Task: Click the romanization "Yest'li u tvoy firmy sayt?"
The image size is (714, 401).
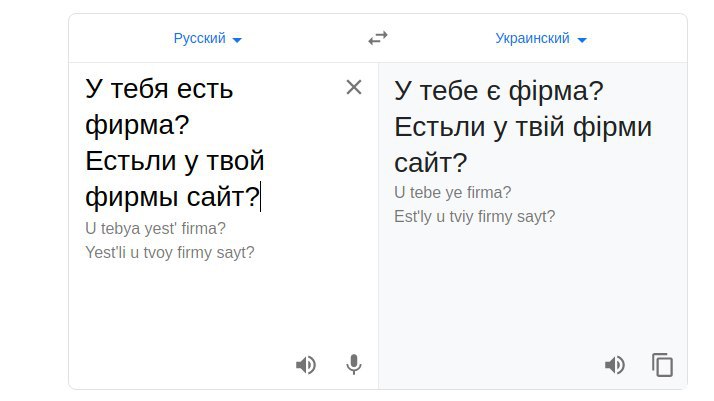Action: [170, 252]
